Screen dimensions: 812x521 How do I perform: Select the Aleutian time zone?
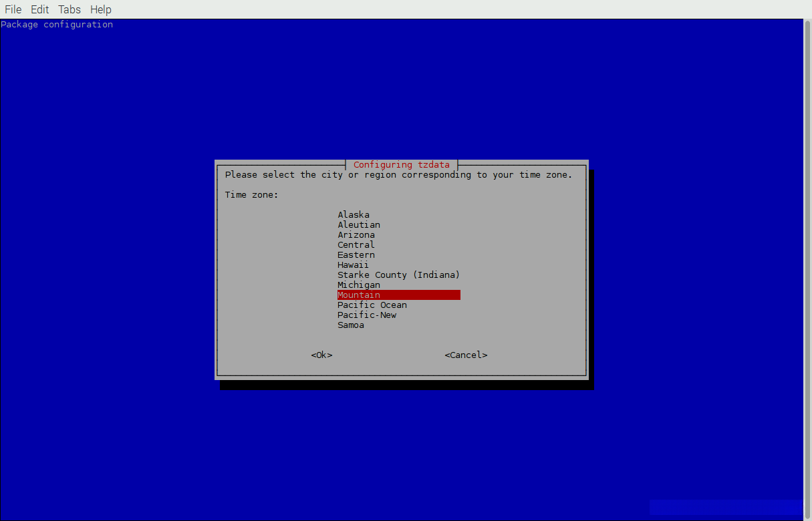click(359, 225)
